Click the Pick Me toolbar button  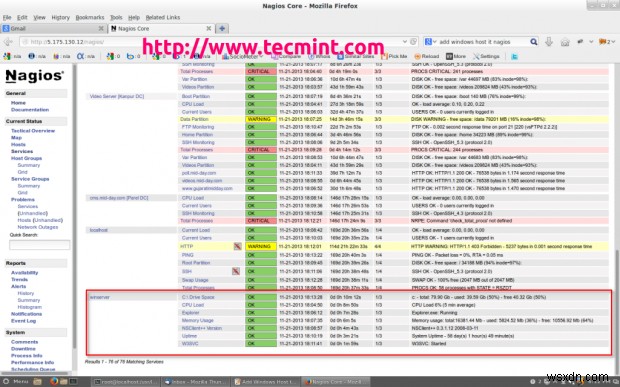(x=394, y=57)
